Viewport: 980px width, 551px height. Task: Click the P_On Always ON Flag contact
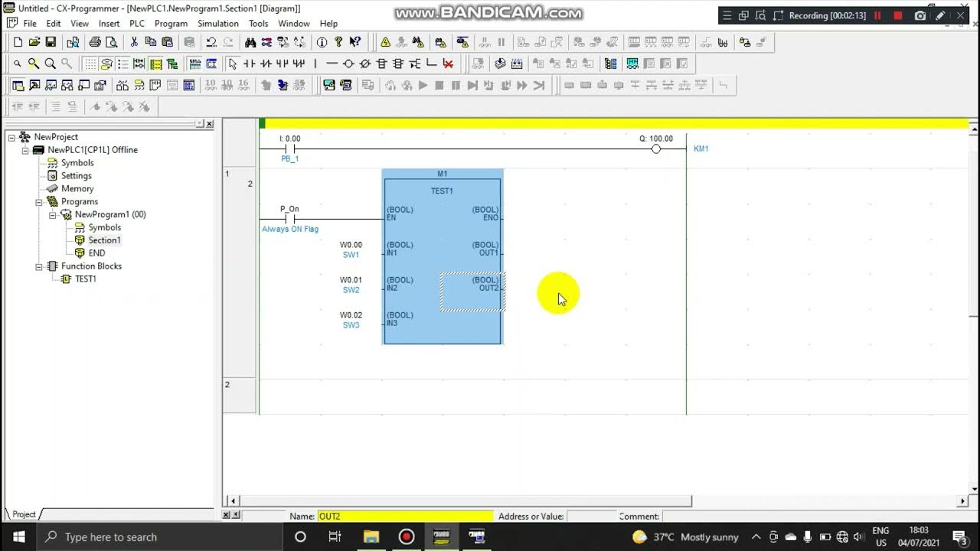click(289, 219)
